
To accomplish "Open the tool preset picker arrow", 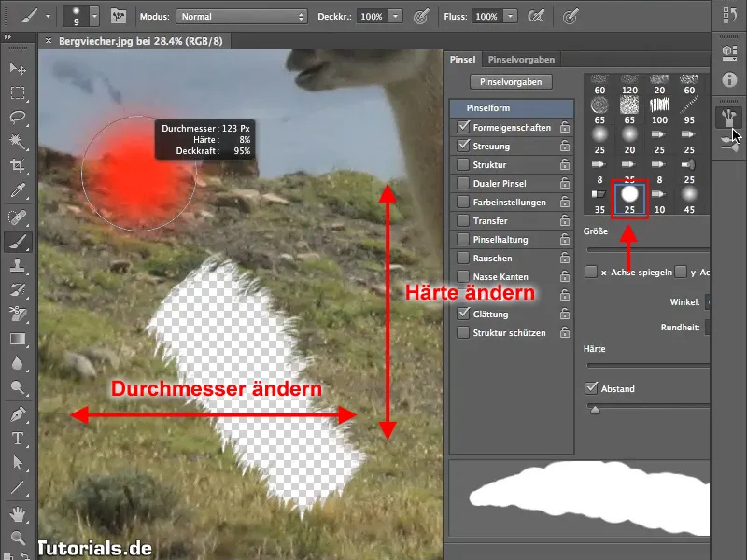I will 48,17.
